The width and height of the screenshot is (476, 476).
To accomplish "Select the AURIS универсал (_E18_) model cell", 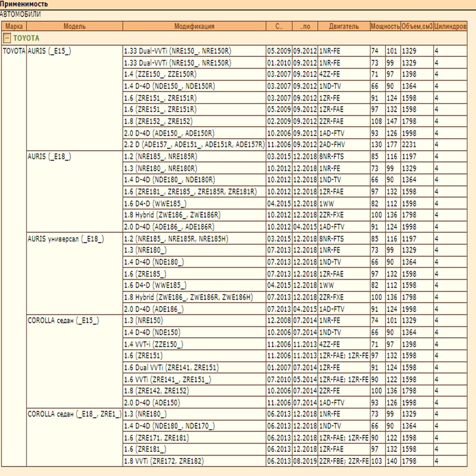I will [66, 239].
